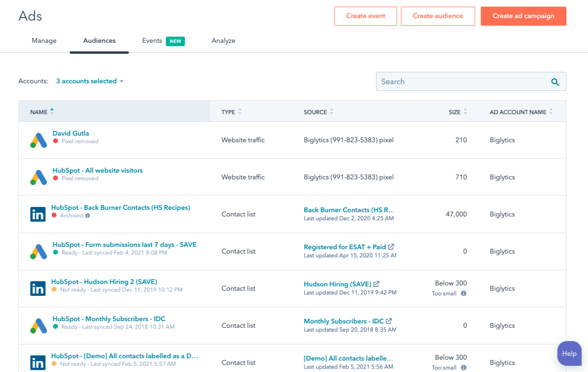The height and width of the screenshot is (372, 588).
Task: Click the external link icon on Registered for ESAT + Paid
Action: click(x=391, y=247)
